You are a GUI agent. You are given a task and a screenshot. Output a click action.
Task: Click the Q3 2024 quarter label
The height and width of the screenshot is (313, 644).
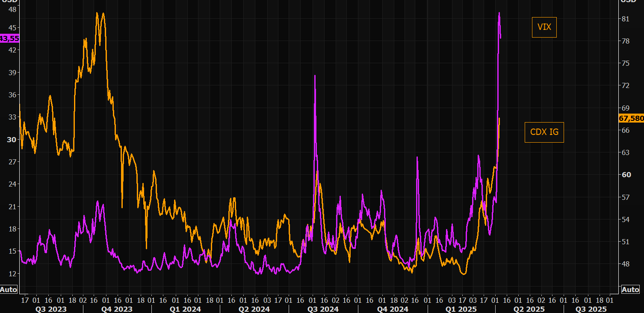[x=323, y=309]
